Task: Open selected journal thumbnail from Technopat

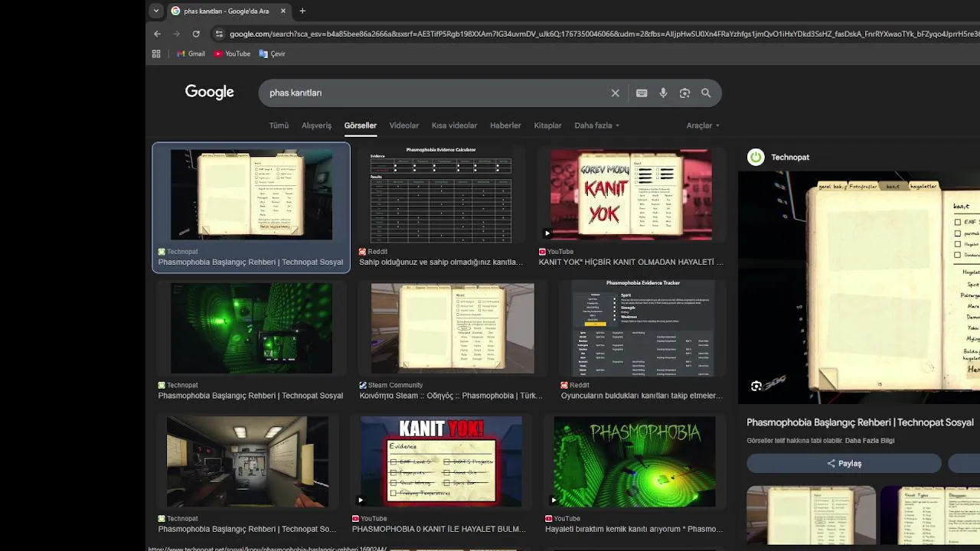Action: 251,194
